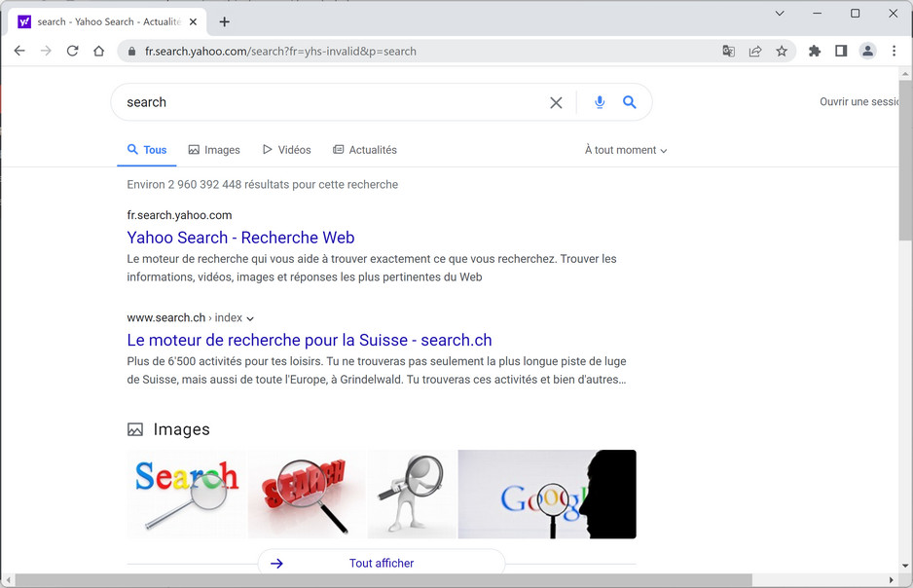Click the vertical scrollbar thumb
The height and width of the screenshot is (588, 913).
click(x=905, y=160)
